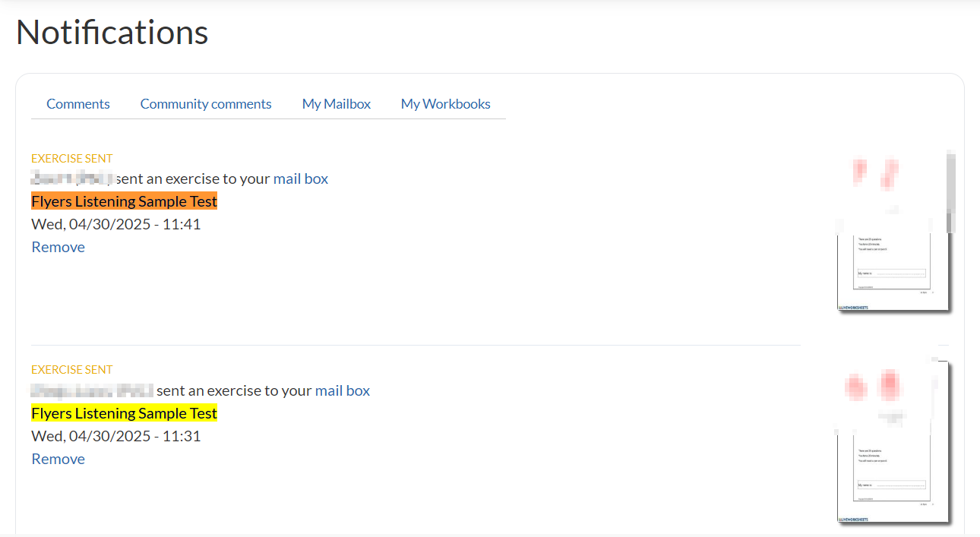This screenshot has height=537, width=980.
Task: Open the yellow-highlighted Flyers Listening Sample Test
Action: (125, 414)
